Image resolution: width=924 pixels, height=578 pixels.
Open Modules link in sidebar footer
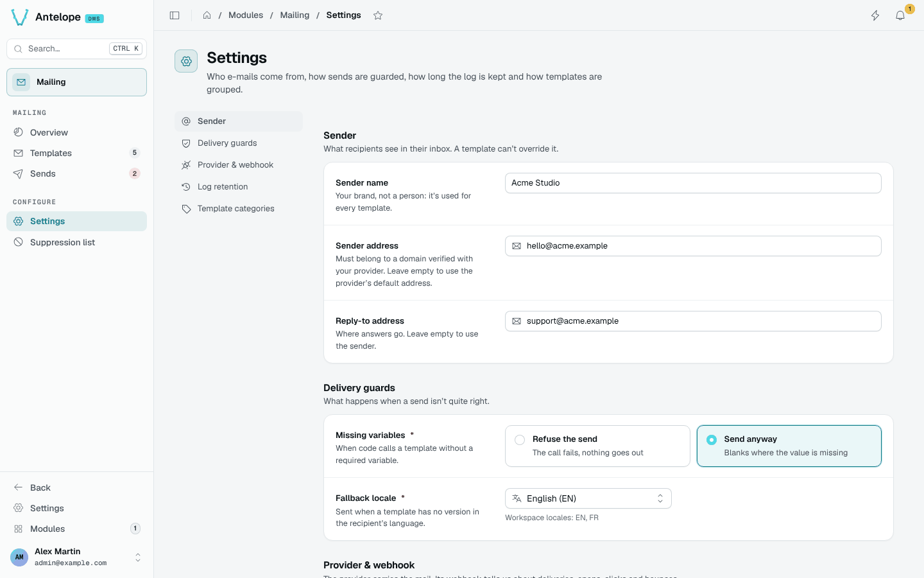[77, 529]
